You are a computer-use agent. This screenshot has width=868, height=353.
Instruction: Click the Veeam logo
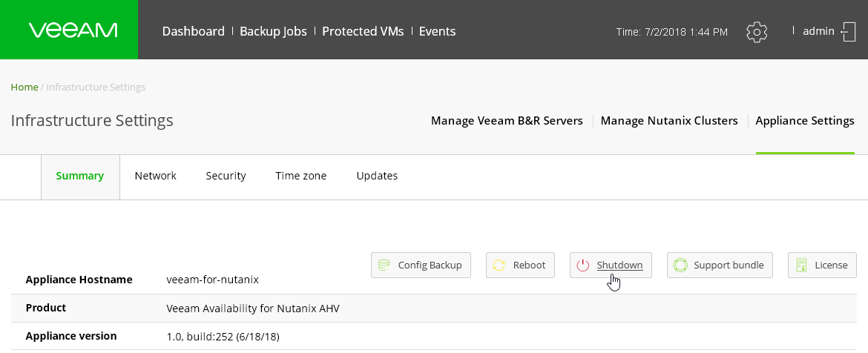73,30
